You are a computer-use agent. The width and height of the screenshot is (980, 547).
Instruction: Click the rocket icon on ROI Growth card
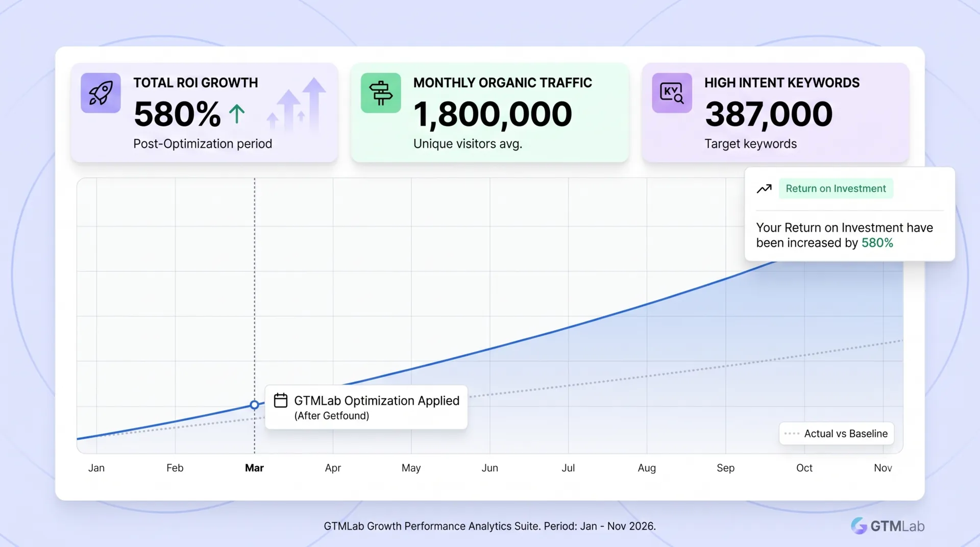[x=101, y=93]
